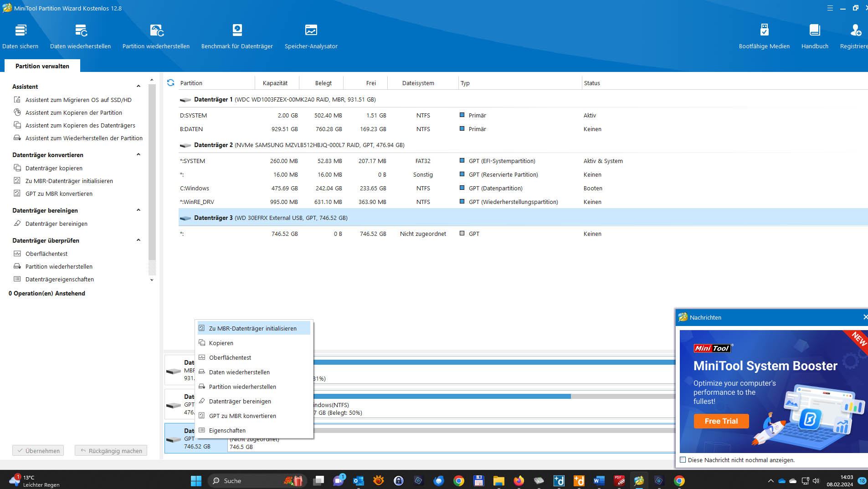Screen dimensions: 868x489
Task: Open weather widget showing 13°C
Action: coord(34,481)
